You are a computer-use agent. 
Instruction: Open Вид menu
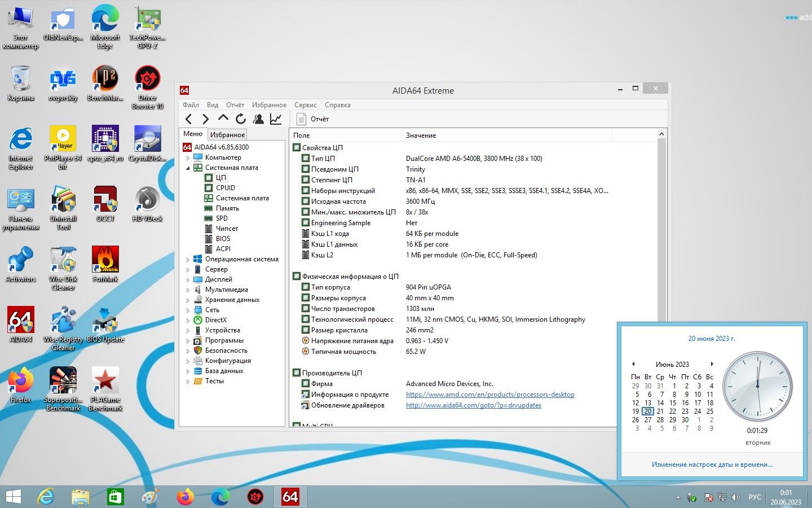213,105
